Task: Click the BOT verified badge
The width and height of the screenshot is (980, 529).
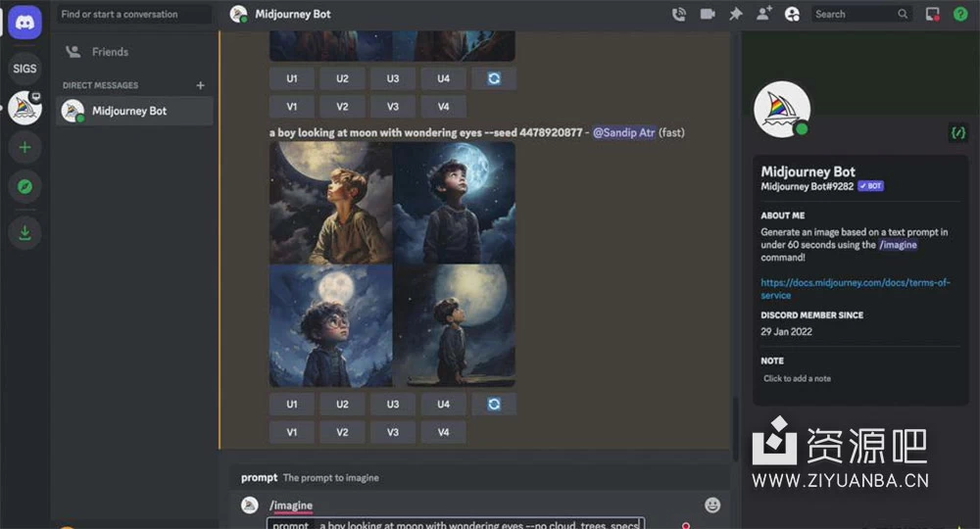Action: (870, 186)
